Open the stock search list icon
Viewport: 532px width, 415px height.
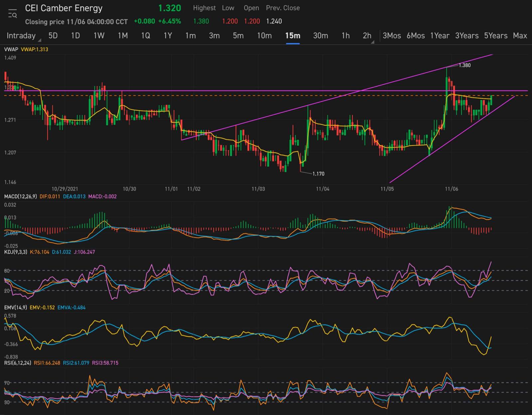[12, 14]
